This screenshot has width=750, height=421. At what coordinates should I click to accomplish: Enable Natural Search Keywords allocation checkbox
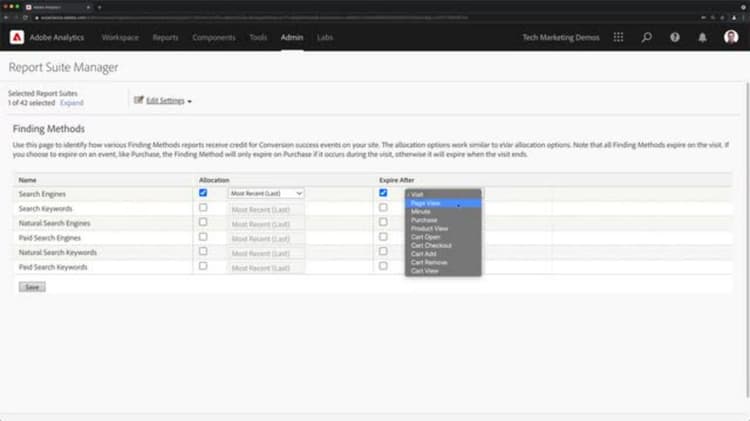click(203, 251)
